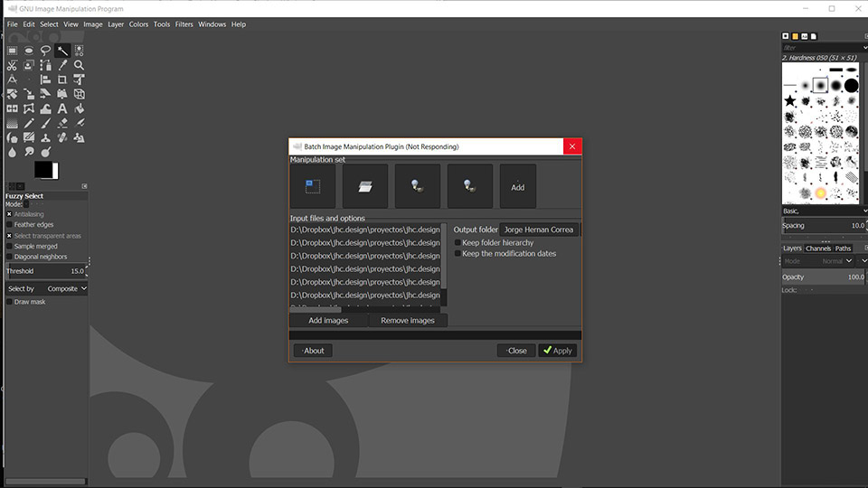Select the Fuzzy Select magic wand tool
Viewport: 868px width, 488px height.
[x=62, y=51]
